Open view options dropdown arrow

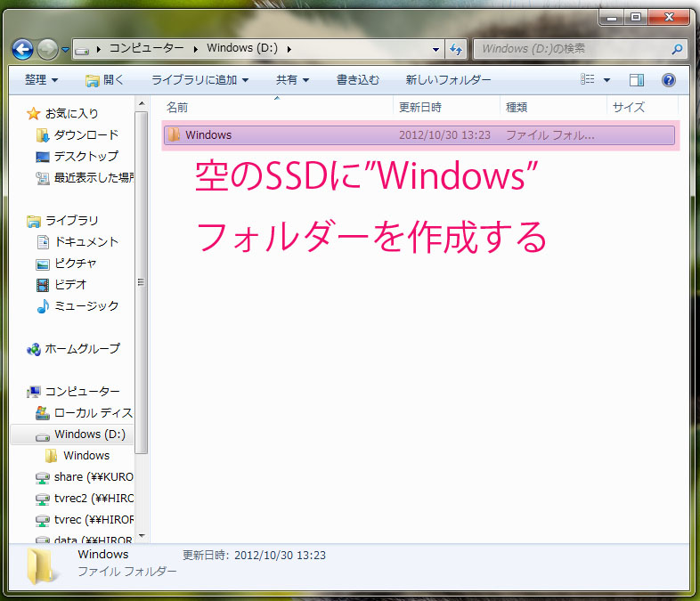606,81
